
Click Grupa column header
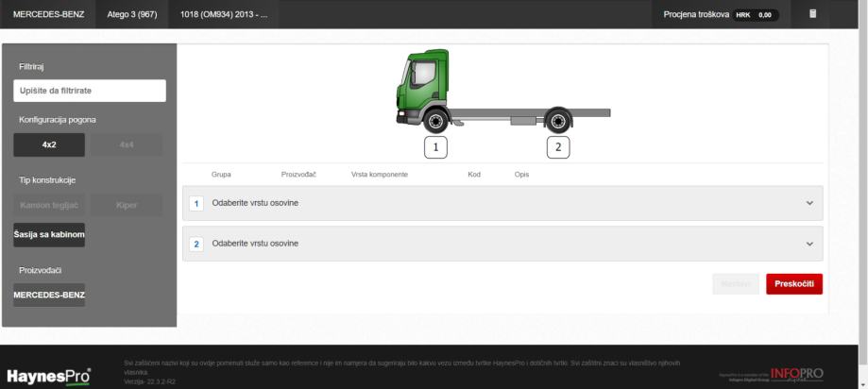click(x=221, y=175)
